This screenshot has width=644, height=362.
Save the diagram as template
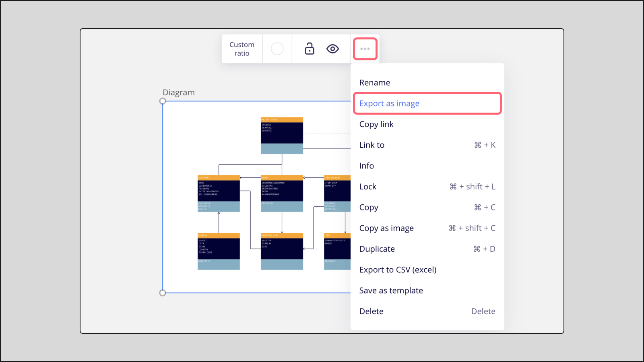tap(391, 290)
